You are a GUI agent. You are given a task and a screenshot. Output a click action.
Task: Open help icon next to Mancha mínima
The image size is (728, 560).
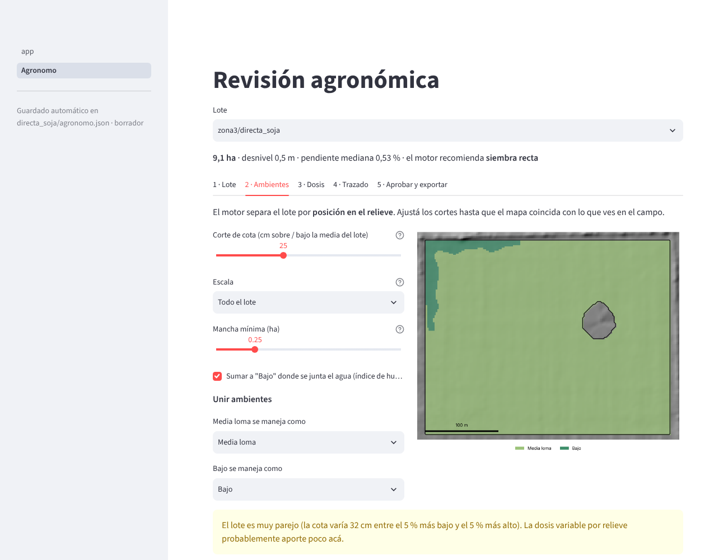[x=400, y=329]
